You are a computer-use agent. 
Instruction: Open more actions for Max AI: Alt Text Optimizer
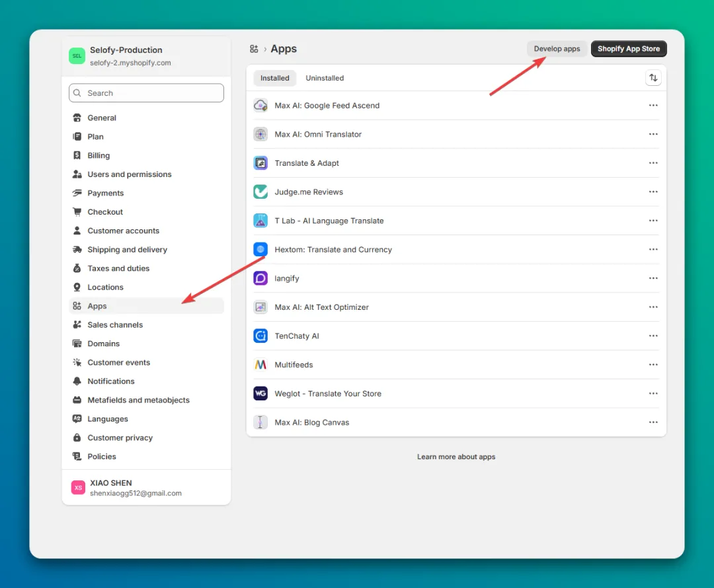pyautogui.click(x=653, y=307)
